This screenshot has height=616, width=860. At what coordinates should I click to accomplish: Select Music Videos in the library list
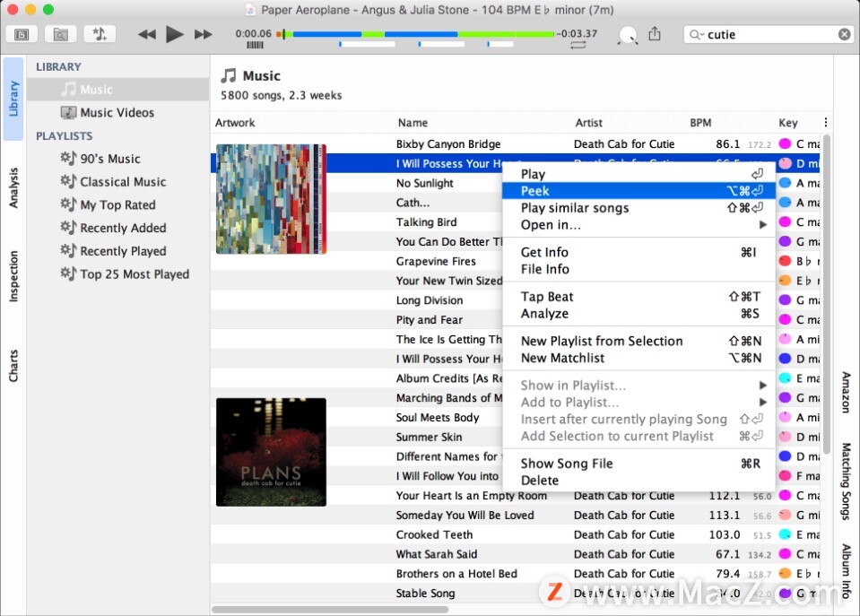tap(117, 112)
